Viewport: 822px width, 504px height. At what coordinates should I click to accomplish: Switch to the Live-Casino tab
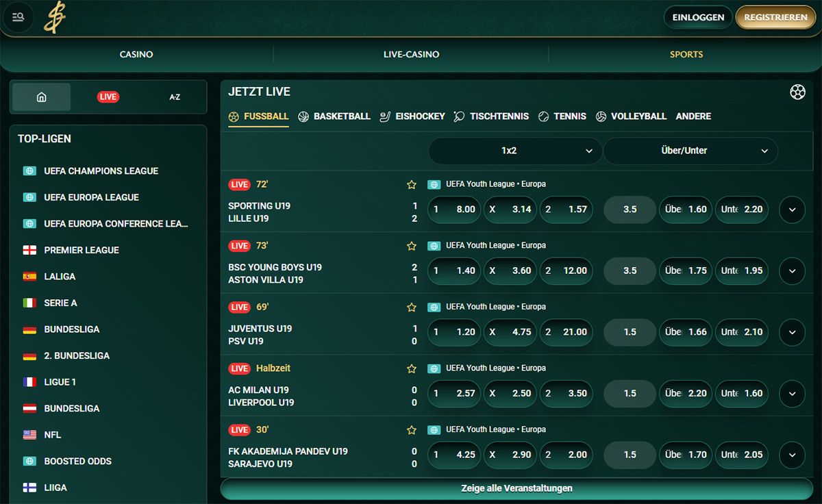411,54
